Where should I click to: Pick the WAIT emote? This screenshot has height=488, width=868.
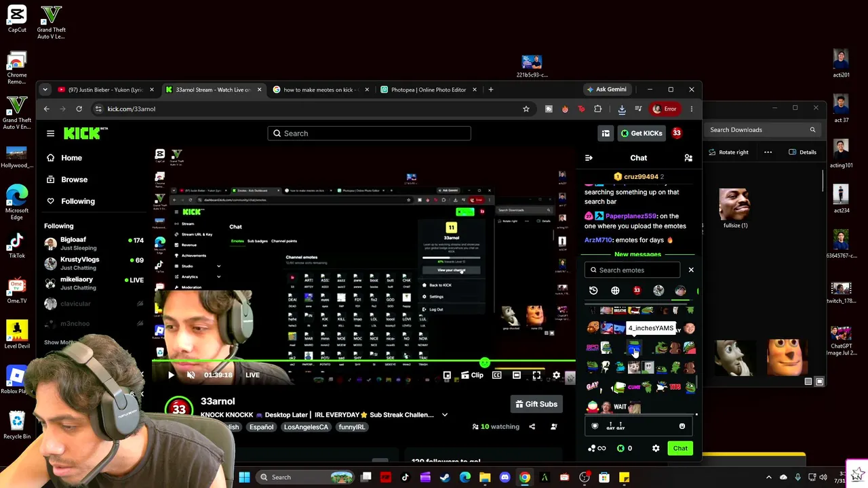pyautogui.click(x=620, y=407)
